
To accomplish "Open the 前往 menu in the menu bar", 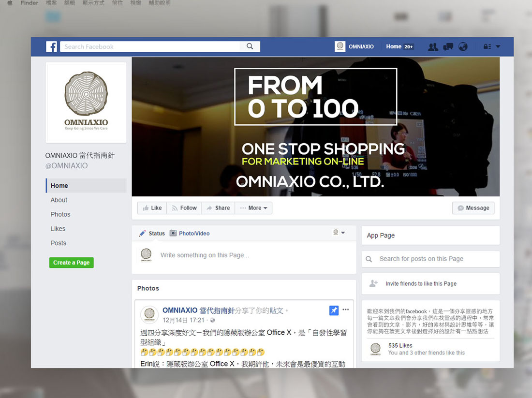I will 118,3.
